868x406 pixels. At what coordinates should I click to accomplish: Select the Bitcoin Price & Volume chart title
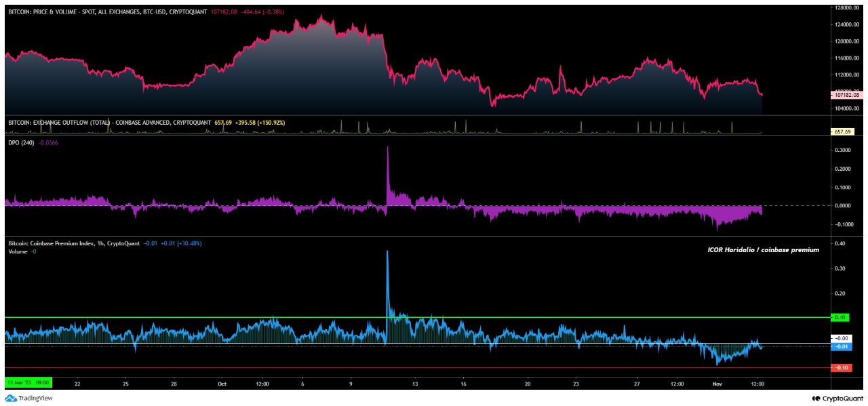point(109,12)
